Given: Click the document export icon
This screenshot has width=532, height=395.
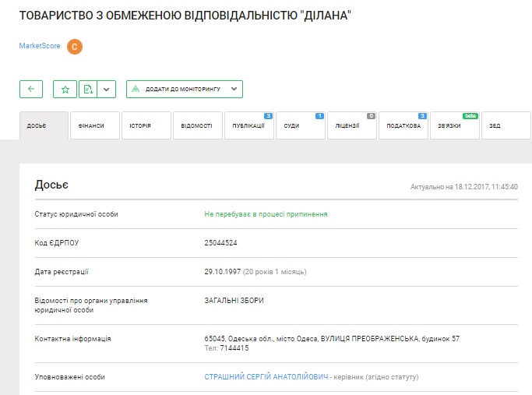Looking at the screenshot, I should point(88,89).
